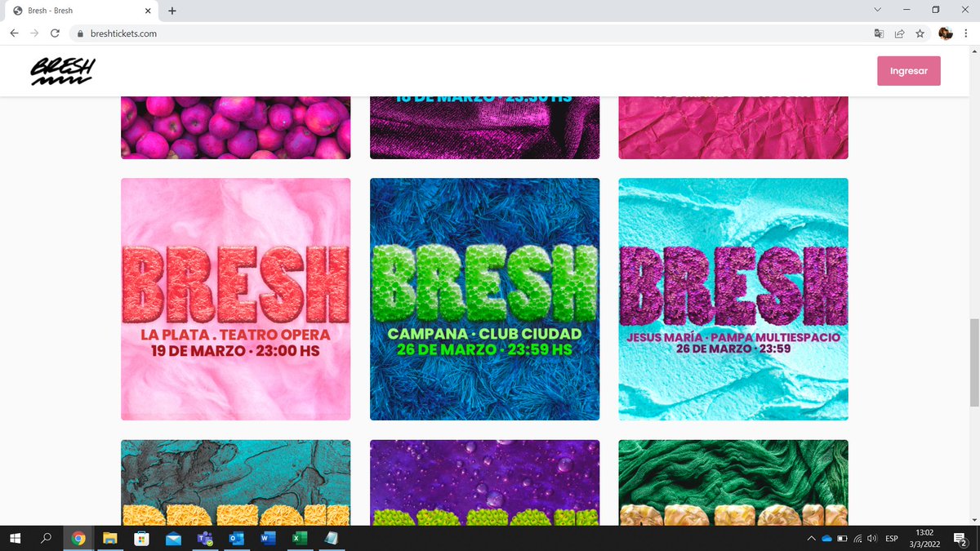The height and width of the screenshot is (551, 980).
Task: Open the Chrome profile avatar
Action: 946,33
